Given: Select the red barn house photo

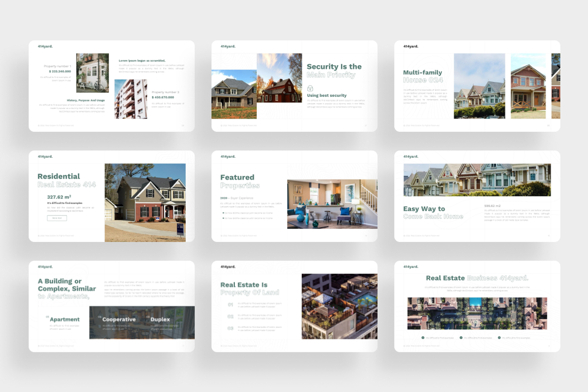Looking at the screenshot, I should coord(280,78).
